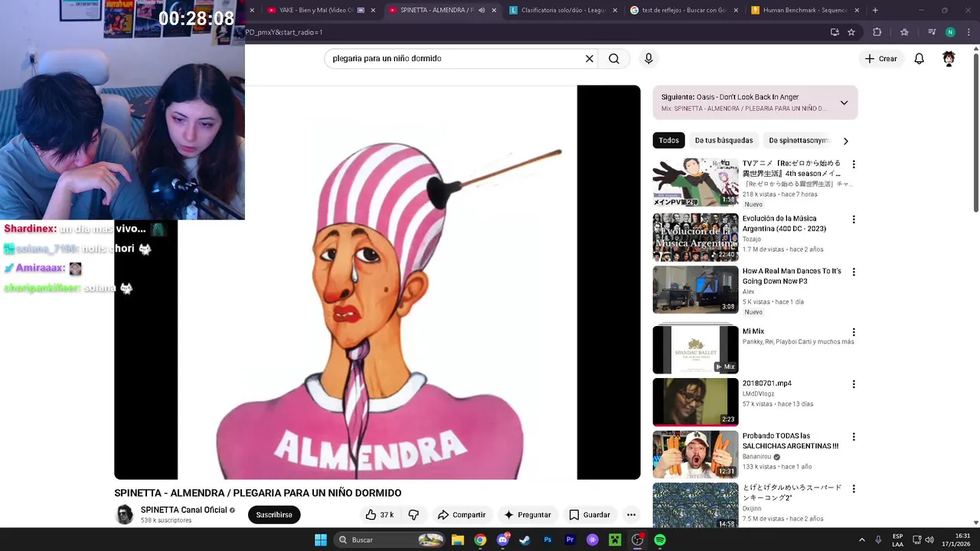
Task: Bookmark this page with the star
Action: click(851, 32)
